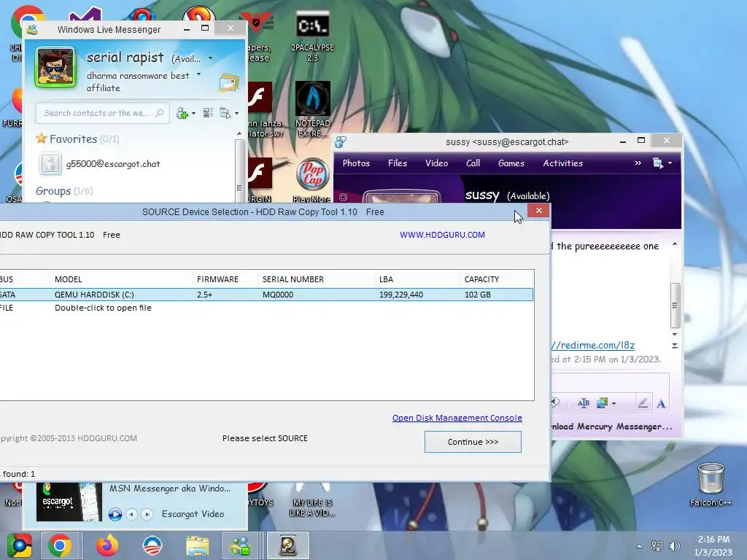
Task: Click the 102 GB capacity cell
Action: point(477,295)
